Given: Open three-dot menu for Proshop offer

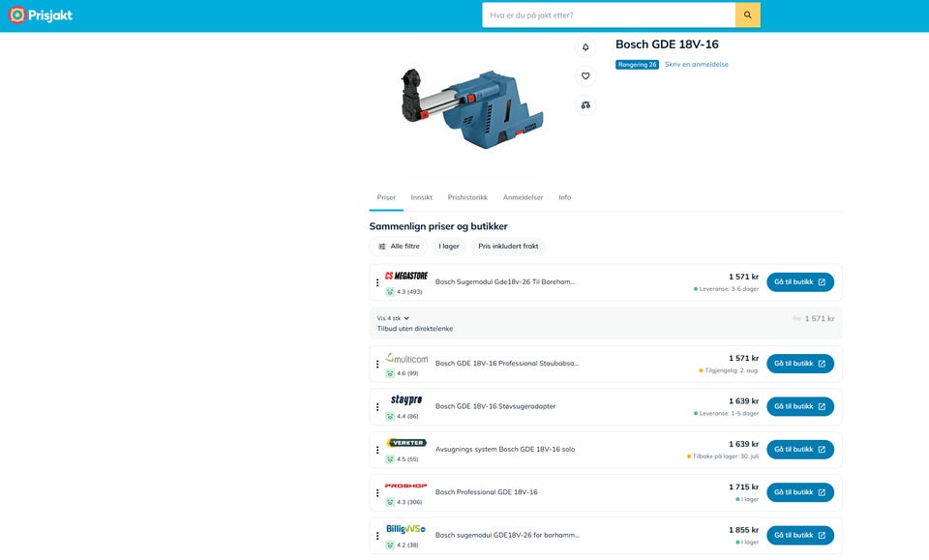Looking at the screenshot, I should 377,493.
